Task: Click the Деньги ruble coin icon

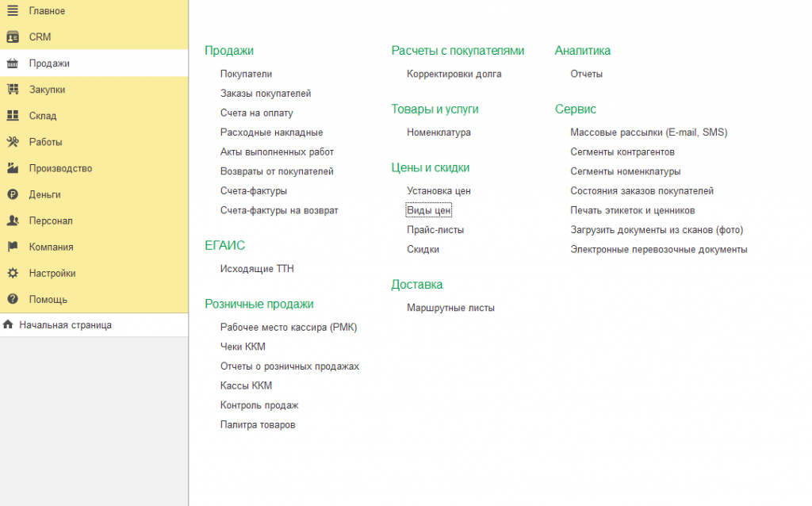Action: [x=13, y=194]
